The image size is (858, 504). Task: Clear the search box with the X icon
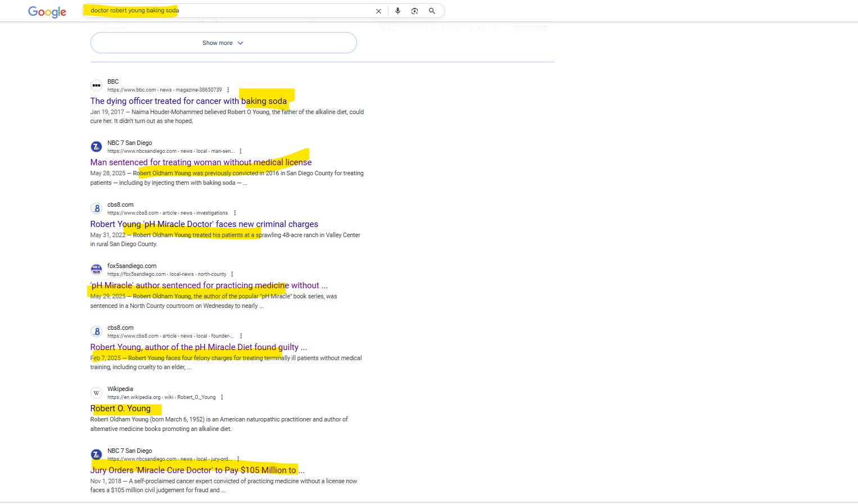(378, 11)
